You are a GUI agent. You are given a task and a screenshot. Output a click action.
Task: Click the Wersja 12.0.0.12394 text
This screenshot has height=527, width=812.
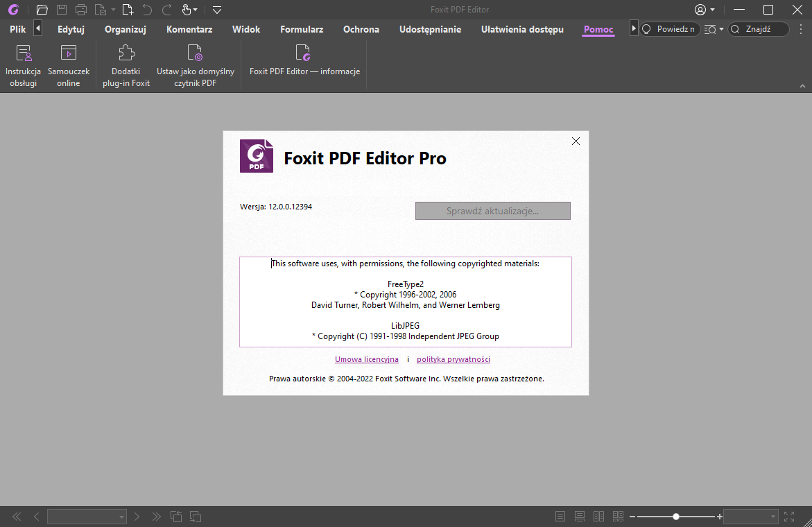(275, 207)
